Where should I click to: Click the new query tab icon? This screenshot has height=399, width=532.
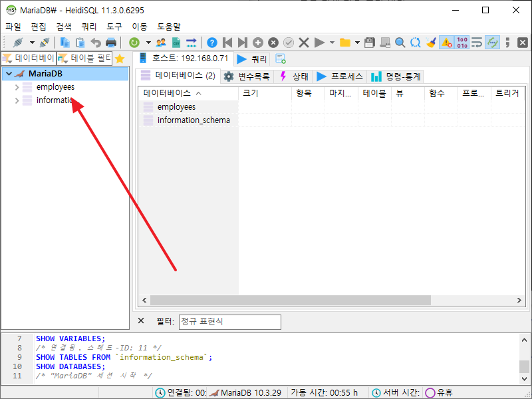pyautogui.click(x=280, y=59)
